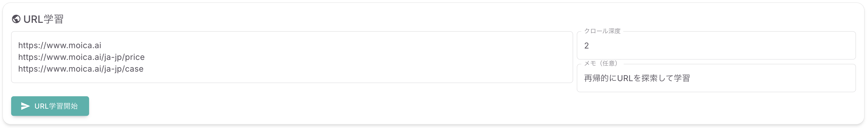Click the memo text 再帰的にURLを探索して学習
Image resolution: width=868 pixels, height=128 pixels.
coord(637,78)
